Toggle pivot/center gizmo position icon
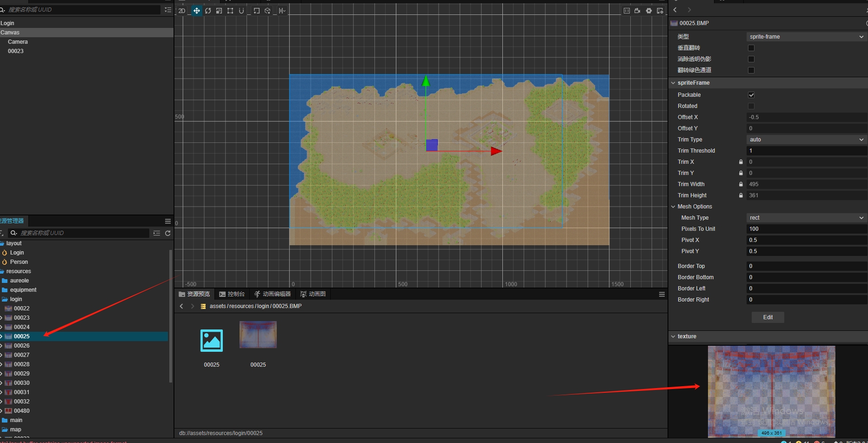The image size is (868, 443). 256,11
